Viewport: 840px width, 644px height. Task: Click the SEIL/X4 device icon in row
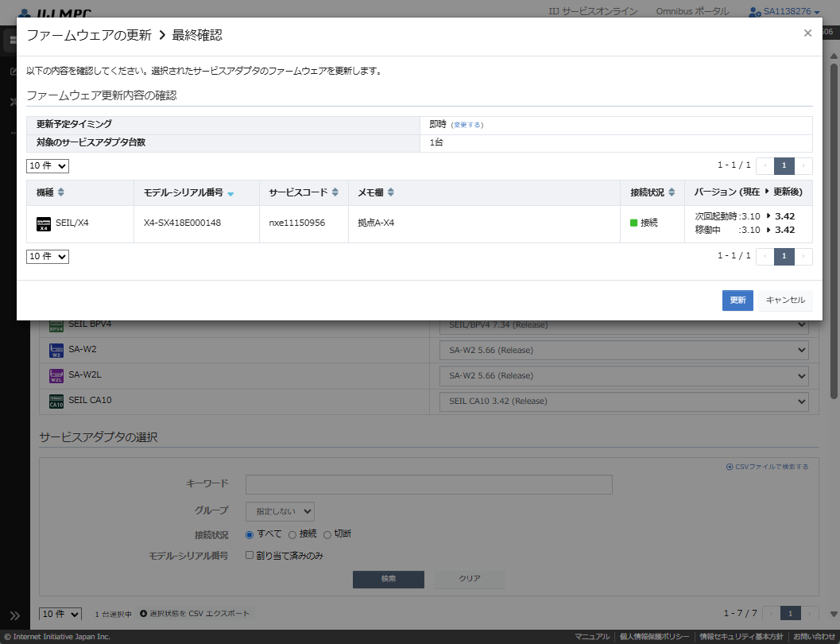pyautogui.click(x=44, y=224)
